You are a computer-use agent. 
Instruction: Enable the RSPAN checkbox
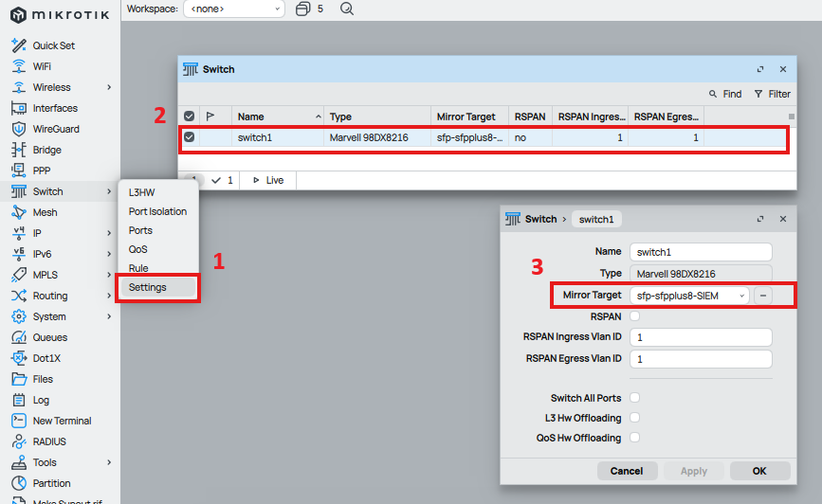[x=634, y=316]
